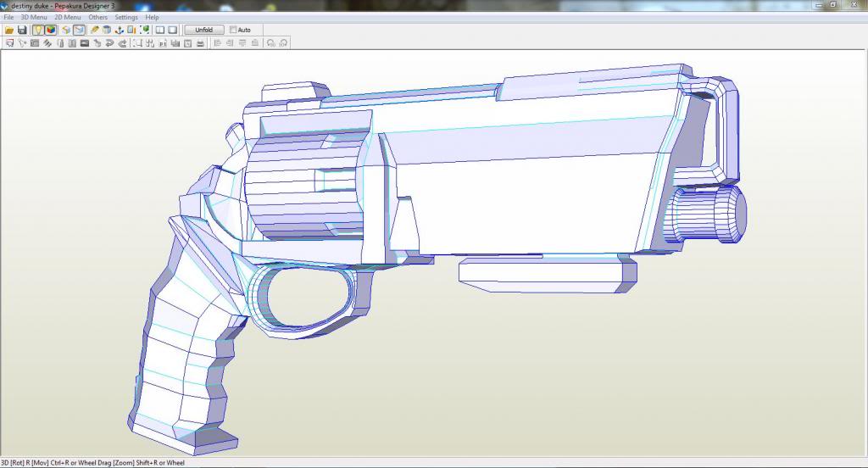Click the print icon in second toolbar

pos(200,43)
